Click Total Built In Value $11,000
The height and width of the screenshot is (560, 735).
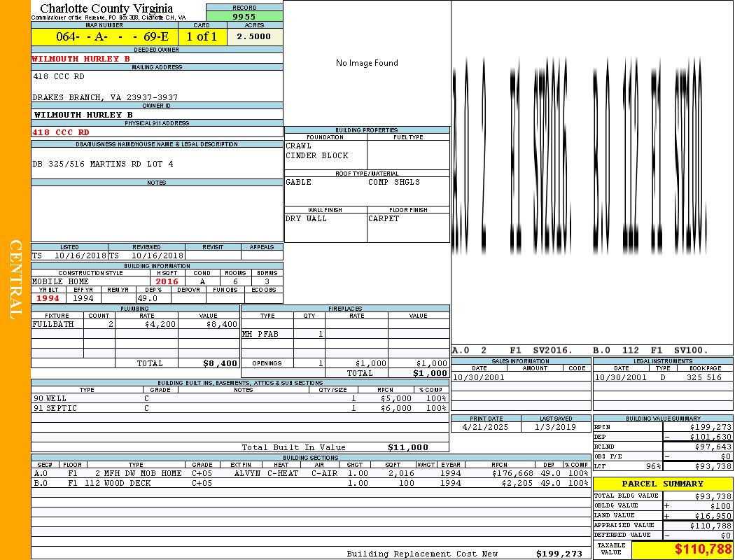(x=408, y=447)
